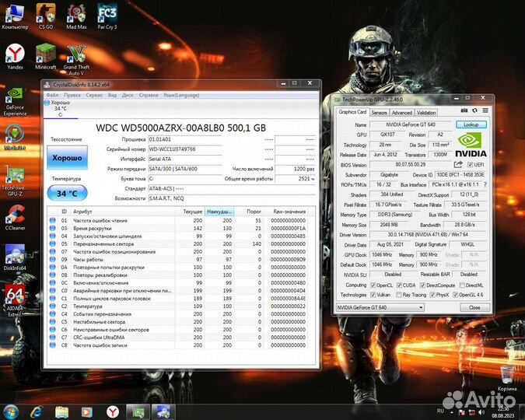Launch the CCleaner desktop shortcut

pyautogui.click(x=15, y=218)
